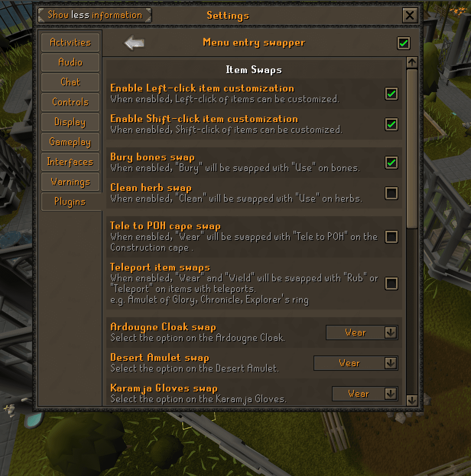The height and width of the screenshot is (476, 471).
Task: Enable Tele to POH cape swap
Action: [391, 237]
